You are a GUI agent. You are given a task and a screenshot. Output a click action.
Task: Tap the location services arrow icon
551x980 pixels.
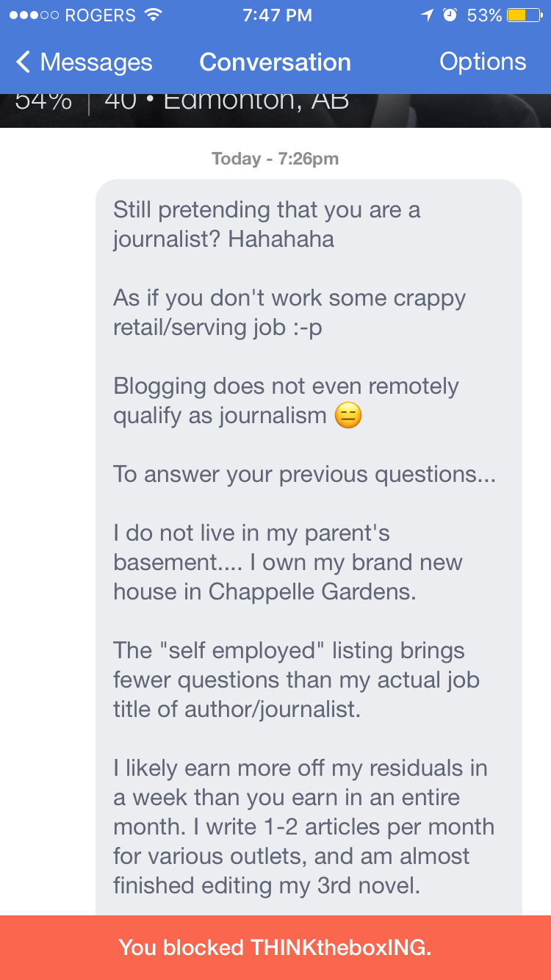click(x=427, y=15)
